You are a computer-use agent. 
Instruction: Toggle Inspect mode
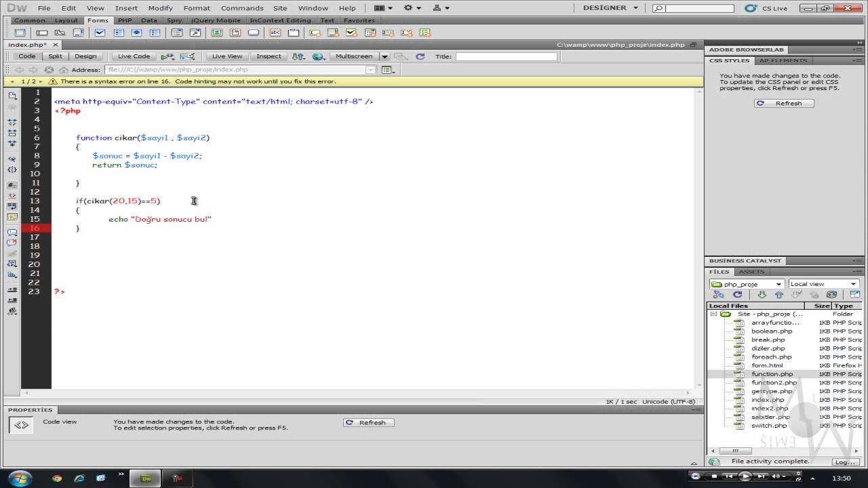(x=269, y=56)
